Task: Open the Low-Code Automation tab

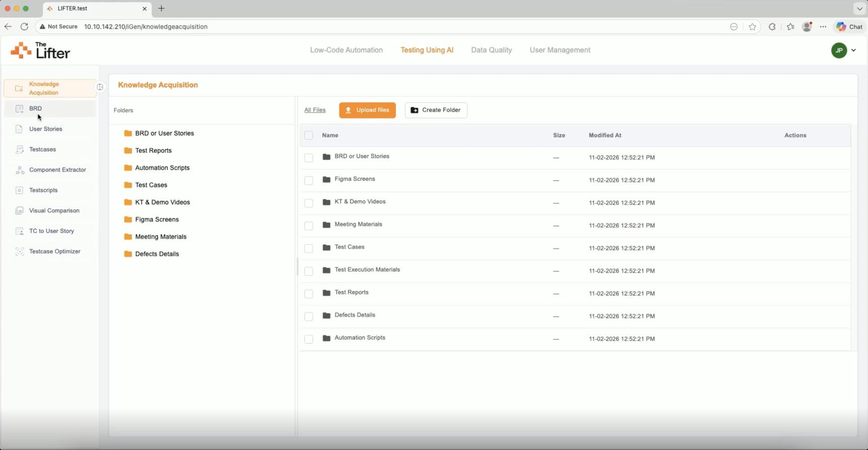Action: (346, 50)
